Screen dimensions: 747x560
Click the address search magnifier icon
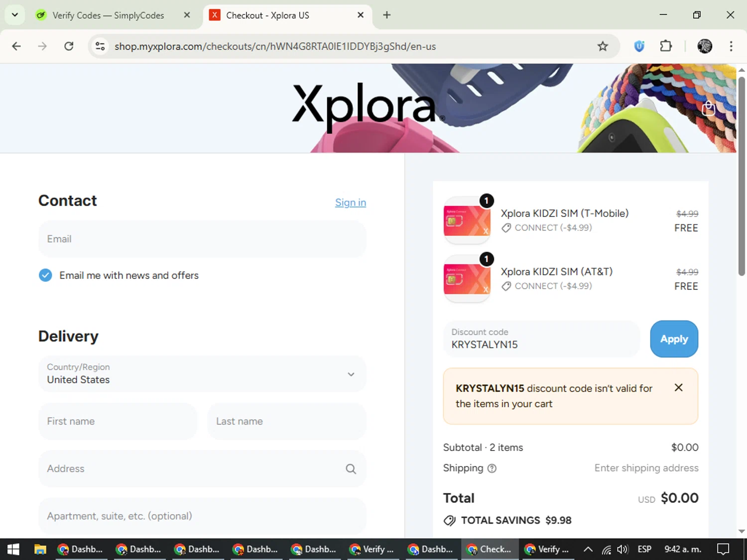pos(351,469)
